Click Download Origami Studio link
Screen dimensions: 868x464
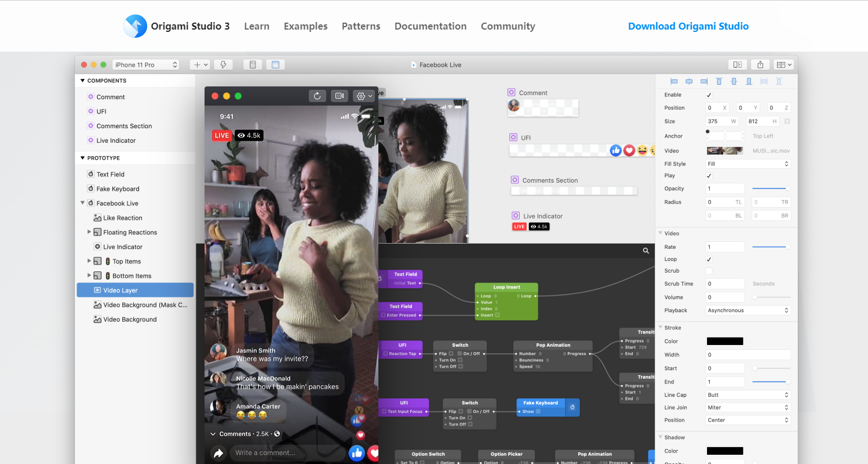click(x=688, y=26)
